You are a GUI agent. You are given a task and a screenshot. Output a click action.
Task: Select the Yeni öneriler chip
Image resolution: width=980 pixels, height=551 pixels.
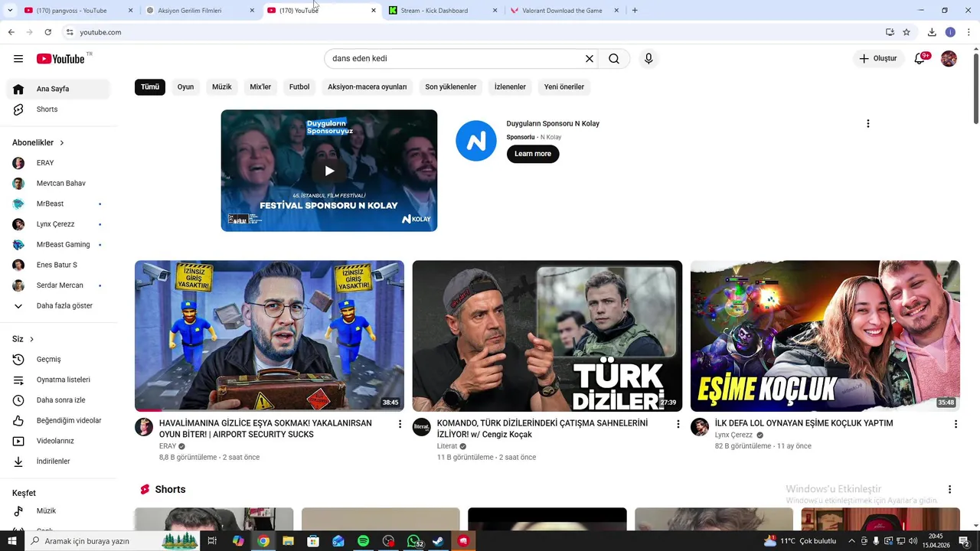(564, 87)
